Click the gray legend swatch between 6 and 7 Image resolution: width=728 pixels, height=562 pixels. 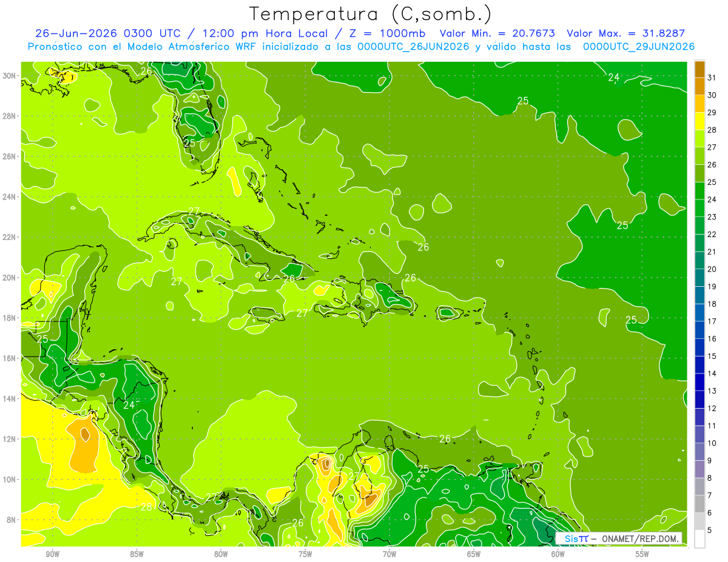tap(699, 504)
